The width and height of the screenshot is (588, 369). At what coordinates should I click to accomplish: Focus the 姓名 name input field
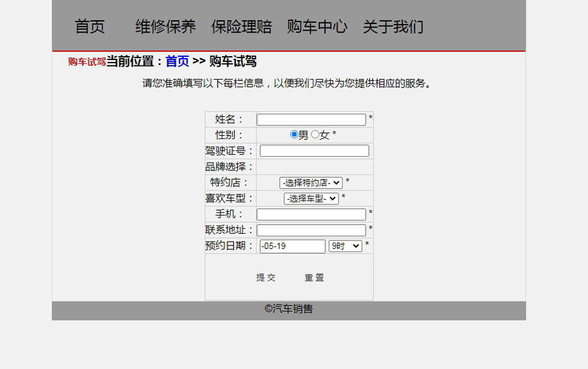(x=311, y=120)
